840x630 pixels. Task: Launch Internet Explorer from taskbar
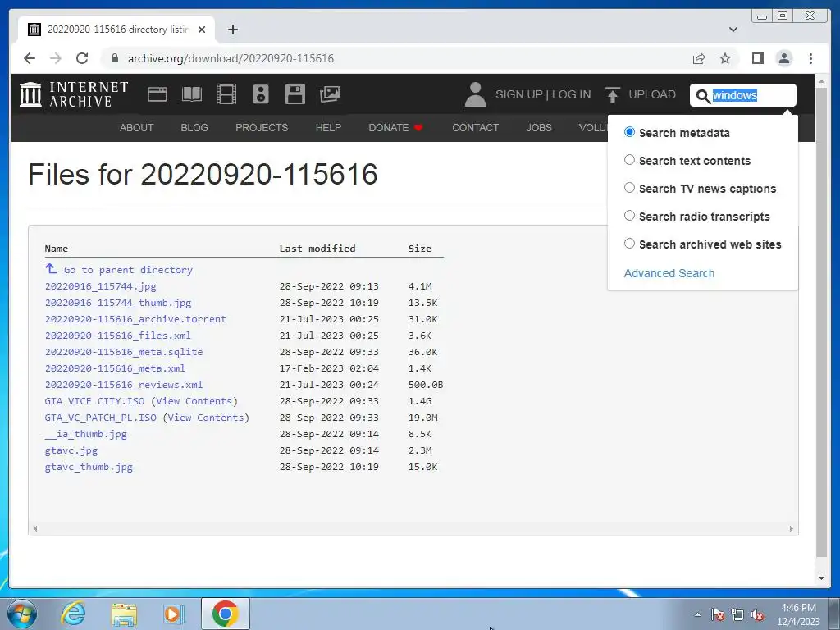point(73,614)
